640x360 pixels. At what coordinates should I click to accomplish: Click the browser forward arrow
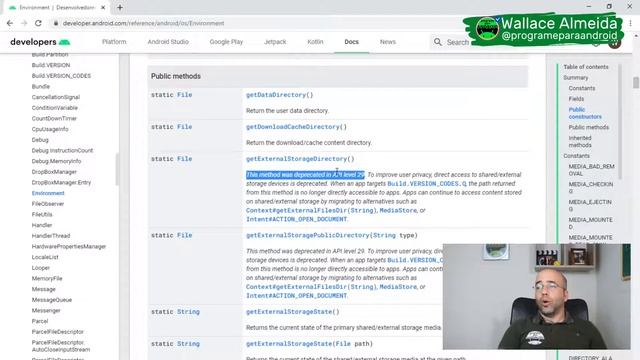[x=24, y=23]
